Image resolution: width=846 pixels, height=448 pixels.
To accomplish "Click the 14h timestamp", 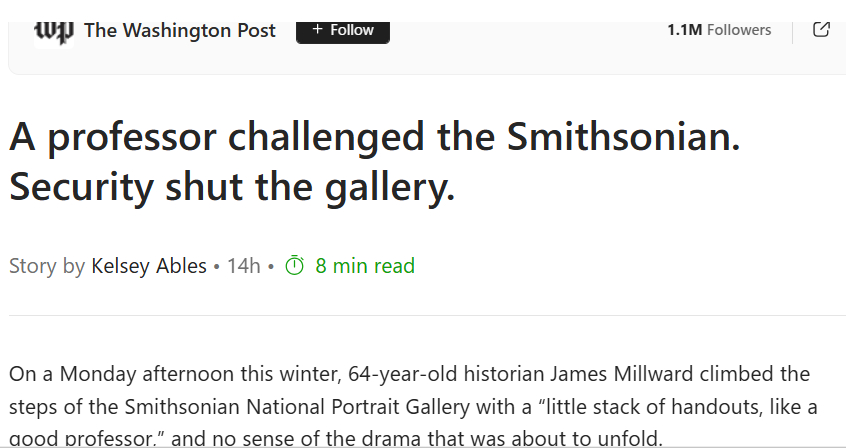I will (243, 266).
